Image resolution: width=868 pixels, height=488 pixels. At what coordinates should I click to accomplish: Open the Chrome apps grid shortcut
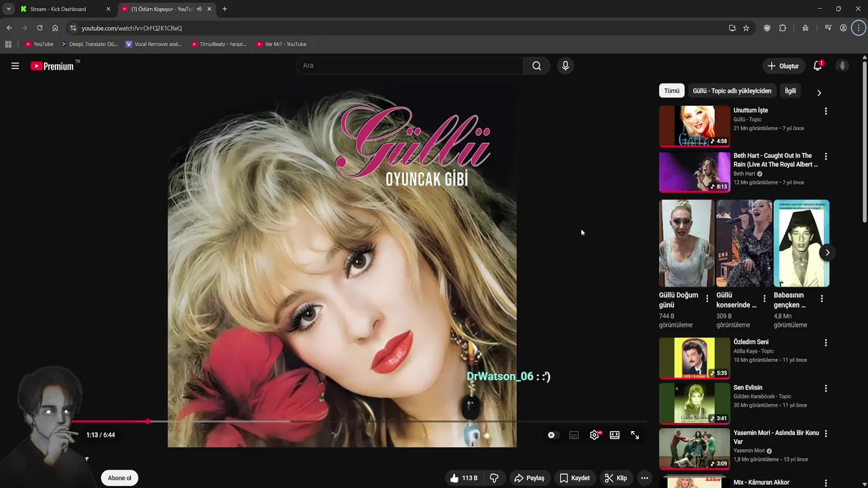[x=8, y=44]
